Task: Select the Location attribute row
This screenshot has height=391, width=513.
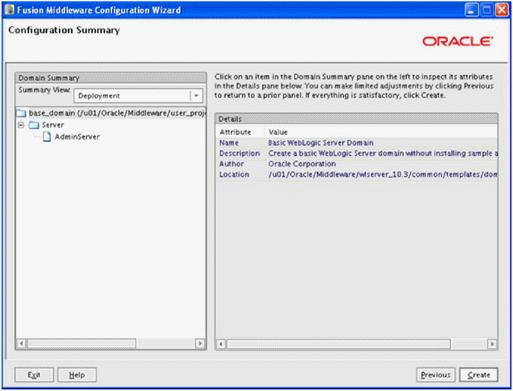Action: 357,175
